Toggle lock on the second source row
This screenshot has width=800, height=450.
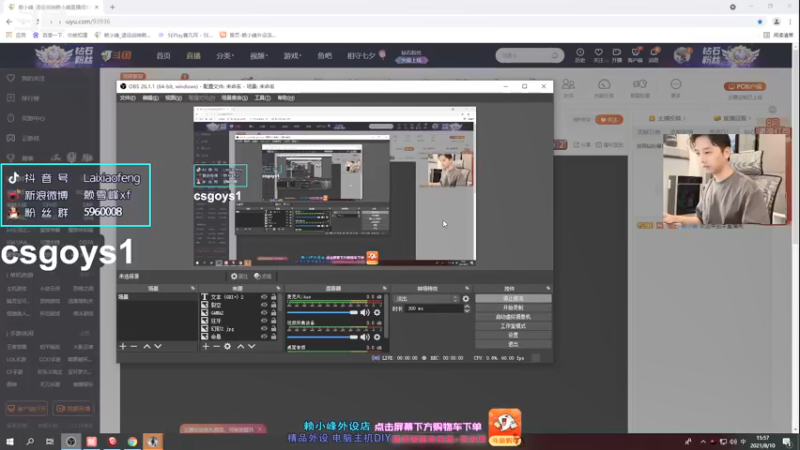click(273, 305)
